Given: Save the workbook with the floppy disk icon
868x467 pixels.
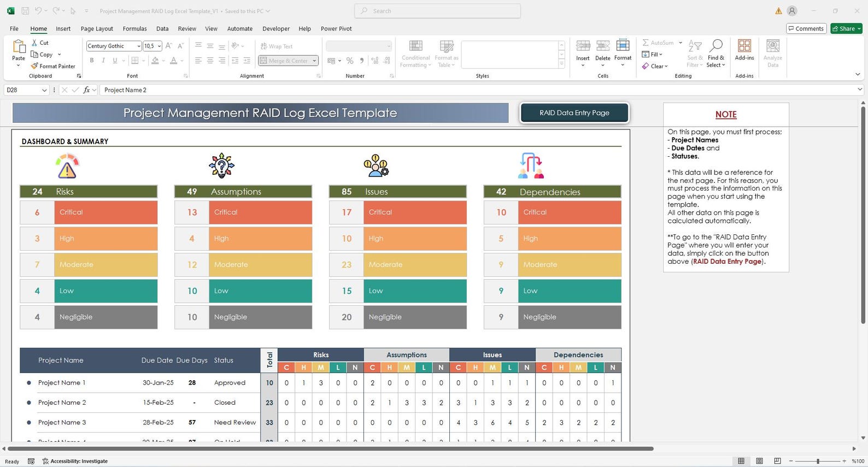Looking at the screenshot, I should click(25, 11).
